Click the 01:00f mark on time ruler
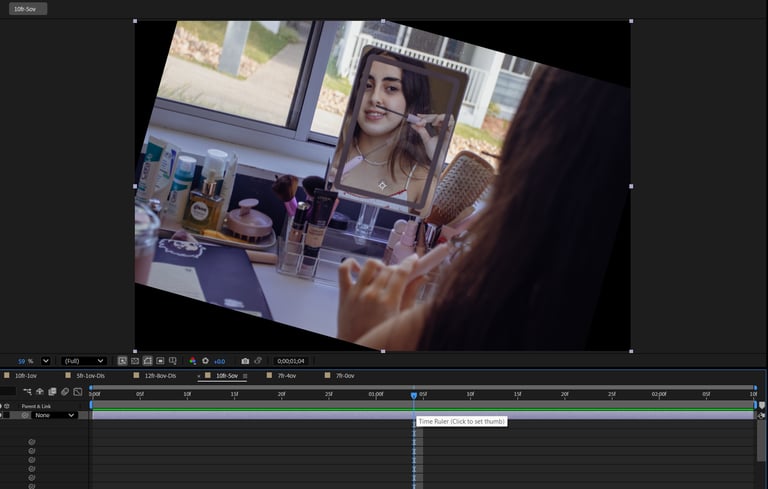768x489 pixels. coord(376,394)
